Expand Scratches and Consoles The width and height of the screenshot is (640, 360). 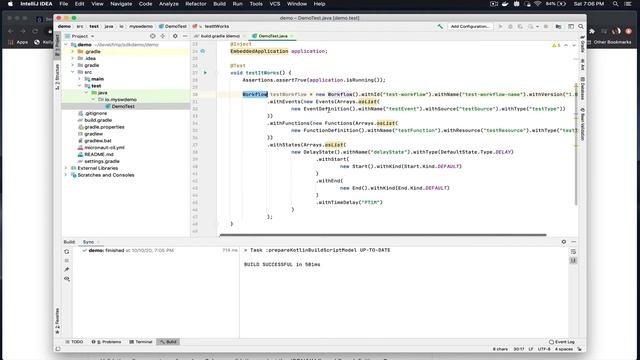click(x=66, y=175)
